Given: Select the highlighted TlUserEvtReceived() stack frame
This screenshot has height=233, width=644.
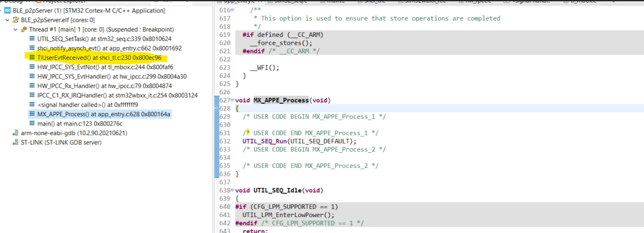Looking at the screenshot, I should [x=95, y=58].
